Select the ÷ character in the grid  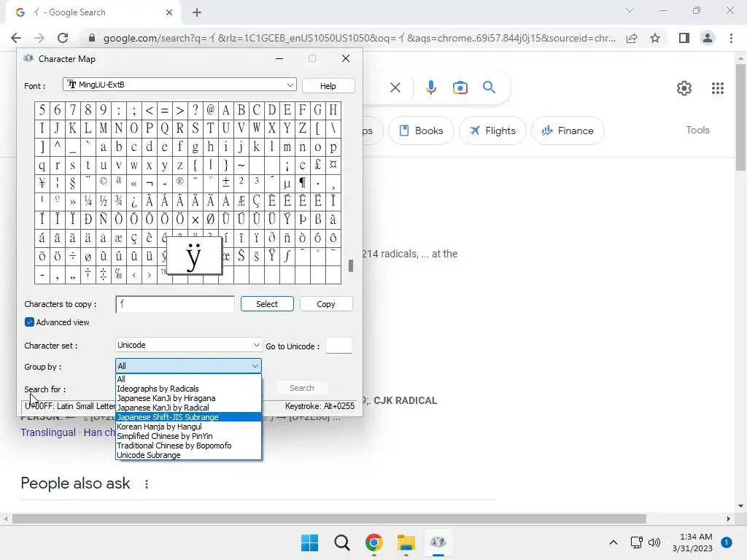pyautogui.click(x=72, y=256)
